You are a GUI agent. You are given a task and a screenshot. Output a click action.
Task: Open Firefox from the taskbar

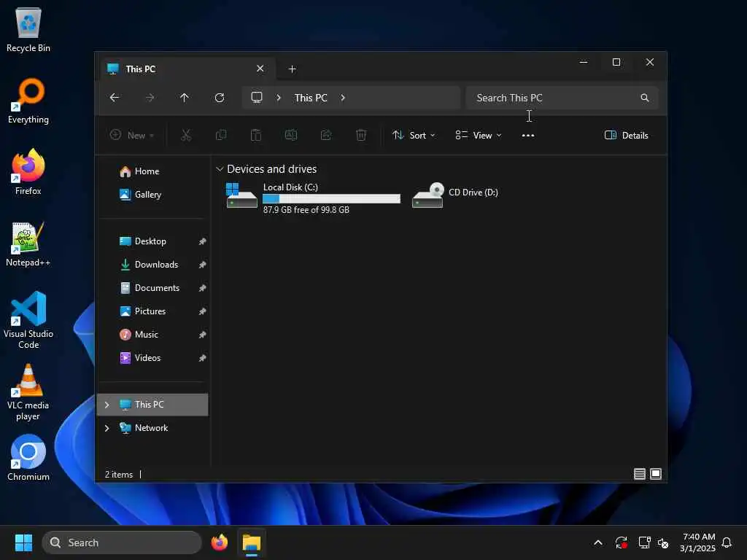pyautogui.click(x=220, y=542)
